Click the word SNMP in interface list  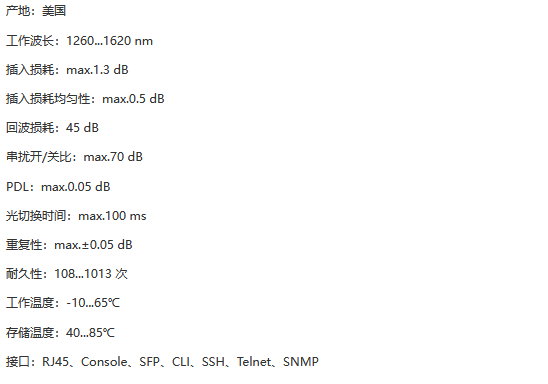coord(301,362)
